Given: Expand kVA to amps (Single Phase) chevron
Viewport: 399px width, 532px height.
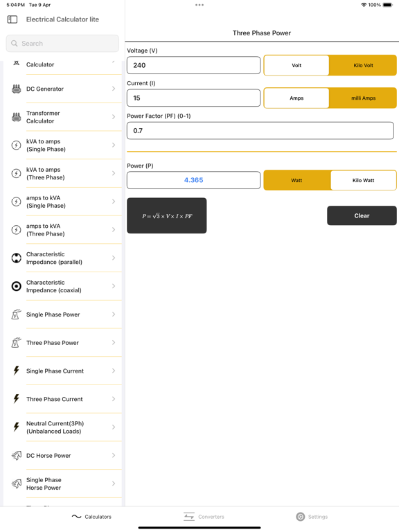Looking at the screenshot, I should click(114, 145).
